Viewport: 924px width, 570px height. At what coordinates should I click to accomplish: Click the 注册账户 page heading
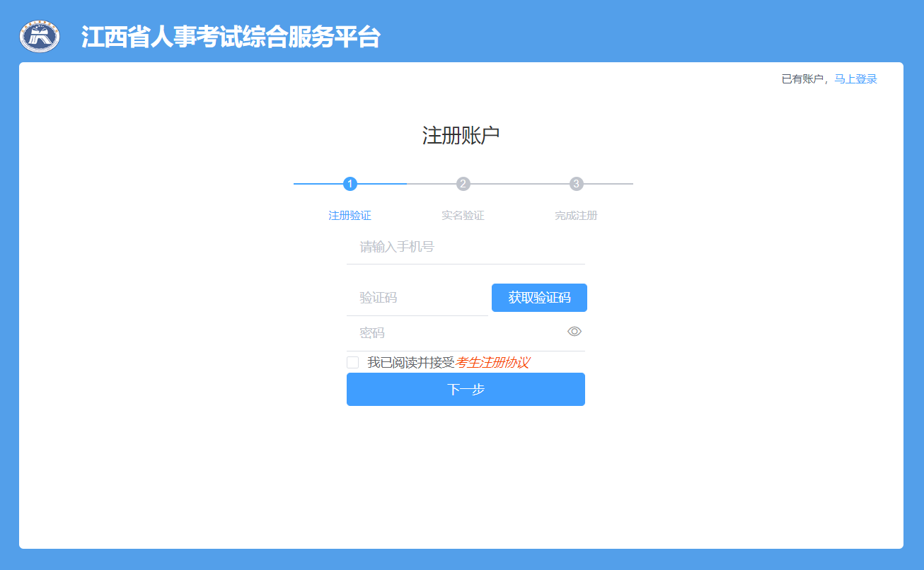(x=461, y=135)
